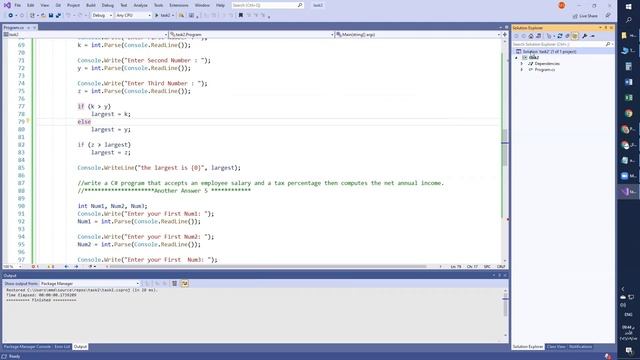Switch to Class View tab
The height and width of the screenshot is (360, 640).
coord(556,347)
